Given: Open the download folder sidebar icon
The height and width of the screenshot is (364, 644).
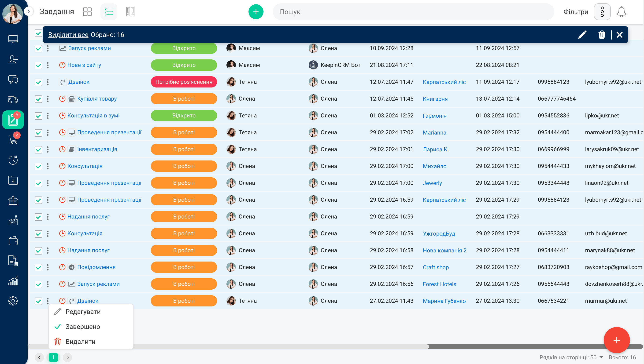Looking at the screenshot, I should click(x=13, y=180).
